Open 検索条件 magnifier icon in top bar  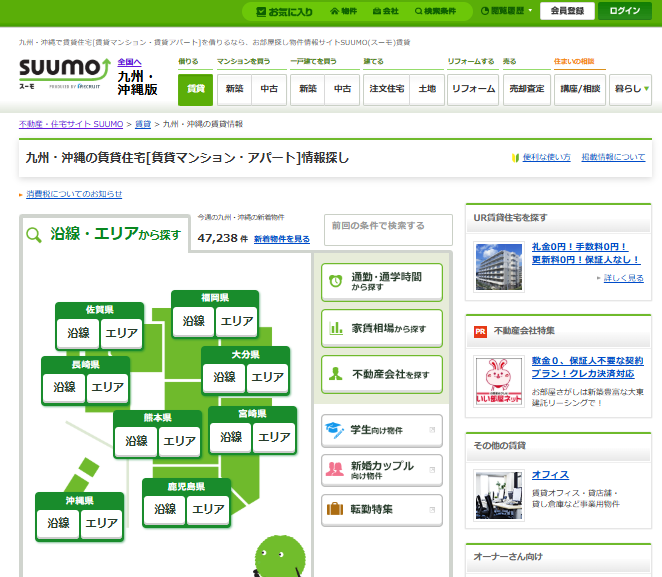coord(417,12)
